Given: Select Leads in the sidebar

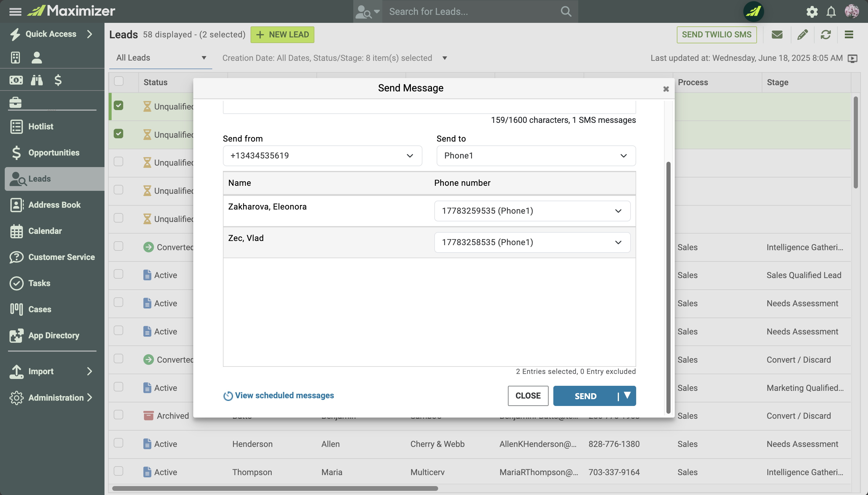Looking at the screenshot, I should point(54,179).
